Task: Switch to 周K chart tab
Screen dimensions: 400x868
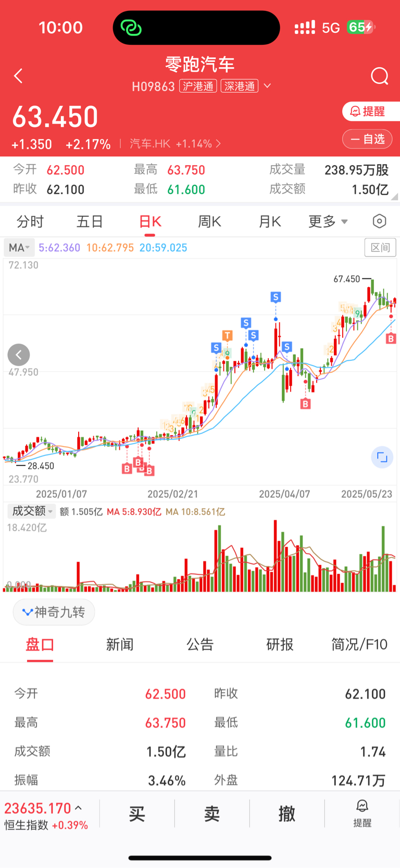Action: [210, 222]
